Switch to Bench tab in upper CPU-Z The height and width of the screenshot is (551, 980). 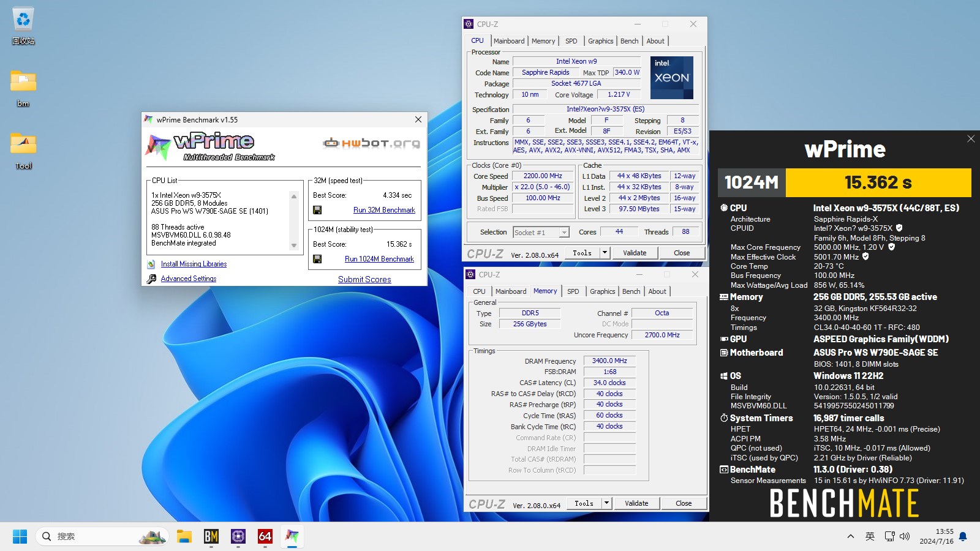click(629, 41)
